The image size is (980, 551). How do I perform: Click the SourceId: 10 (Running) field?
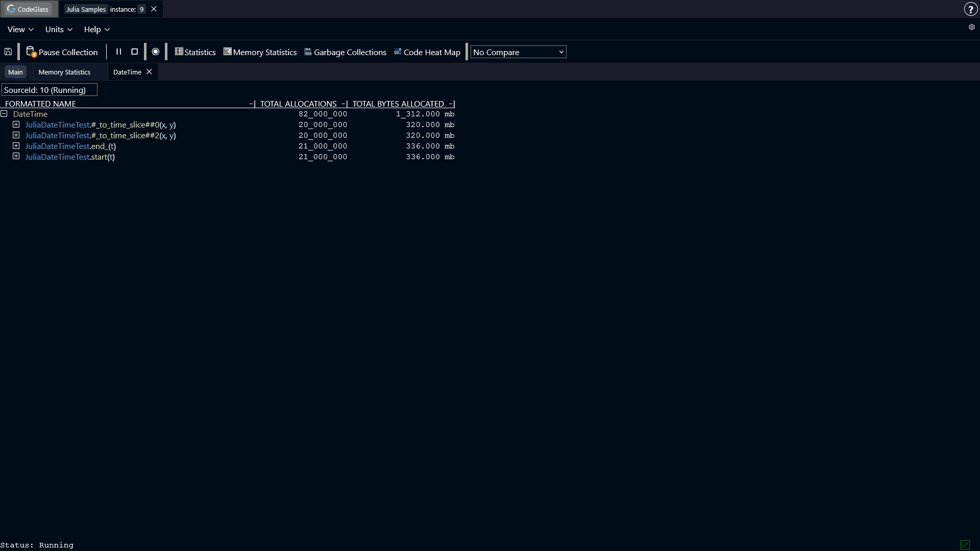coord(50,90)
